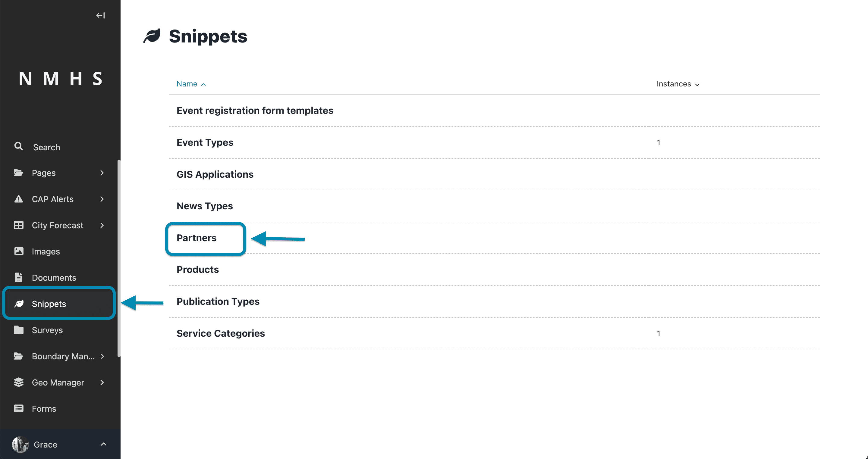This screenshot has width=868, height=459.
Task: Open the Partners snippet type
Action: pyautogui.click(x=197, y=238)
